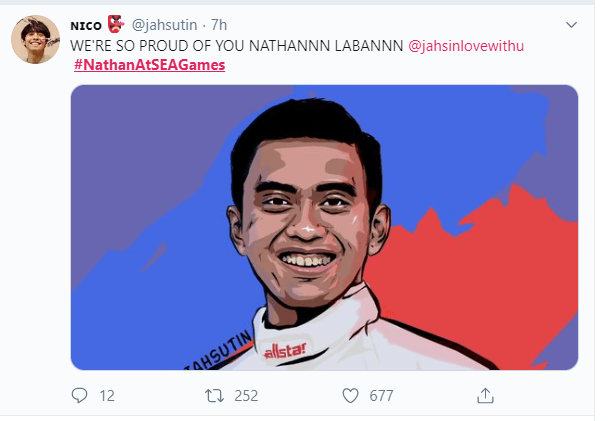
Task: View the 12 replies count
Action: tap(107, 396)
